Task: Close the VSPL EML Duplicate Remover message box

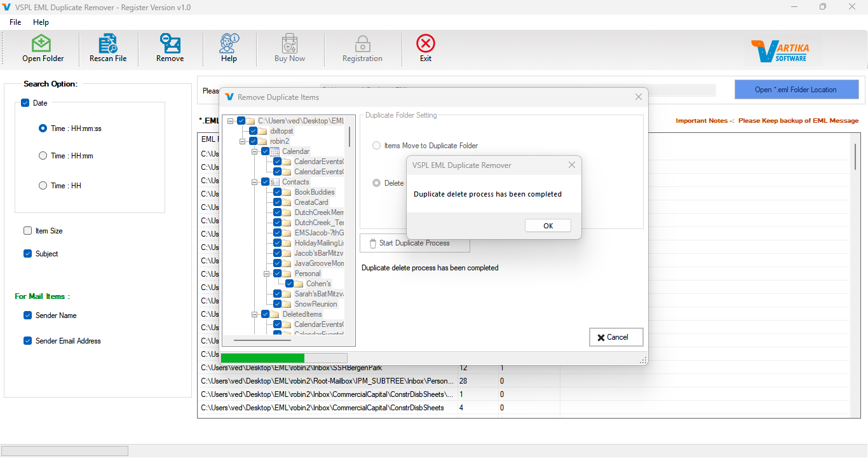Action: coord(571,165)
